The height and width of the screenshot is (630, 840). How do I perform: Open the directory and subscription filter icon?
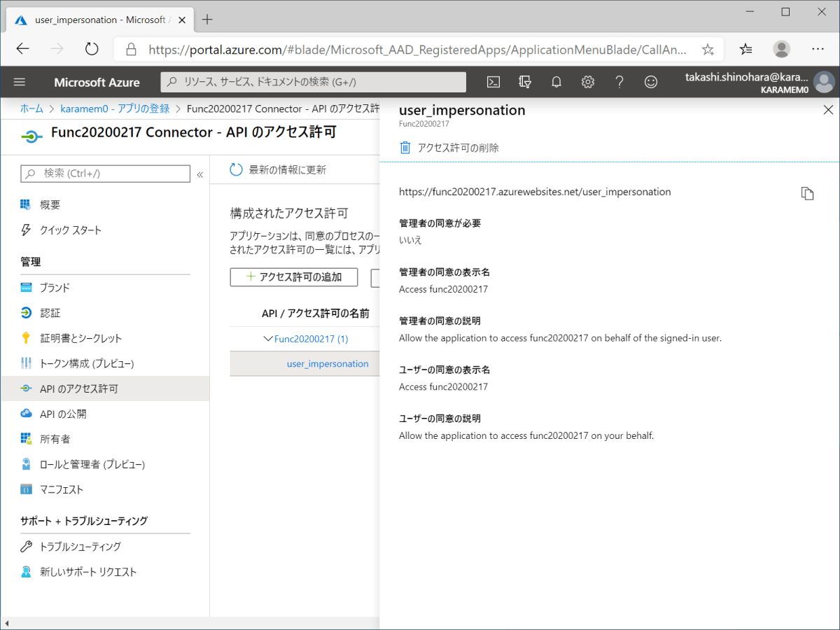pos(525,82)
